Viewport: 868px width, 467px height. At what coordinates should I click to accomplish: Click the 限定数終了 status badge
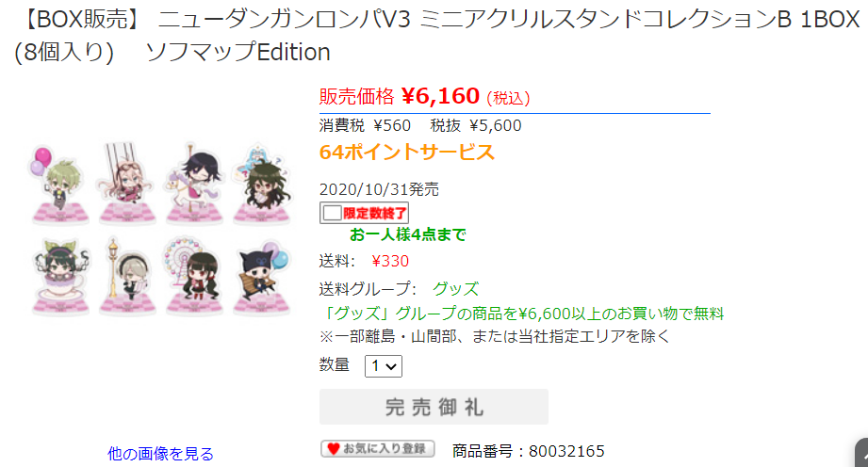[x=364, y=213]
